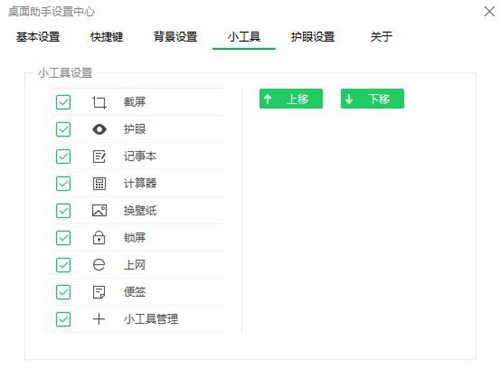Disable the 锁屏 checkbox
500x380 pixels.
pos(63,238)
